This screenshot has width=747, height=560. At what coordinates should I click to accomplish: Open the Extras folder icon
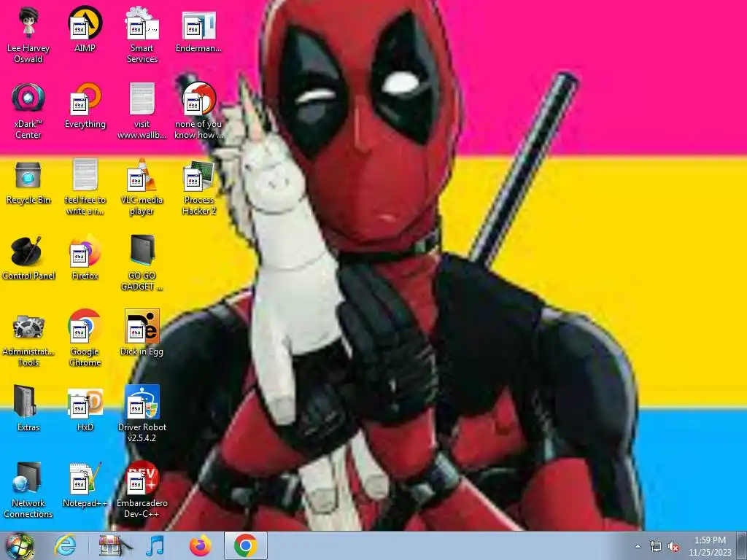(x=28, y=408)
